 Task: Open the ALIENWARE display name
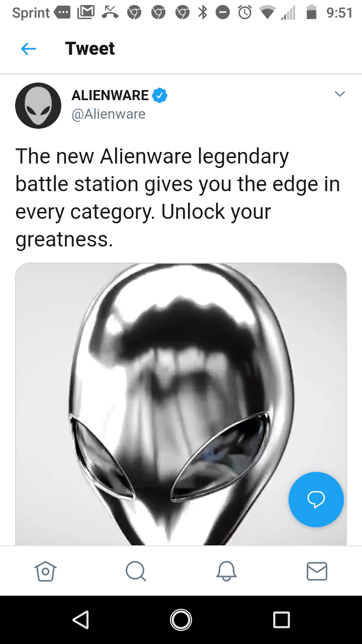[110, 95]
